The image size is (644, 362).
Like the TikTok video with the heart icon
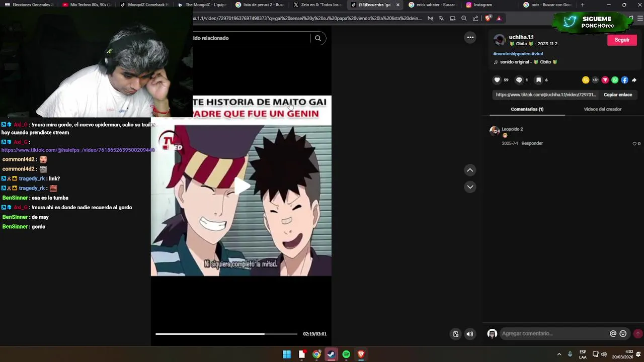point(497,80)
